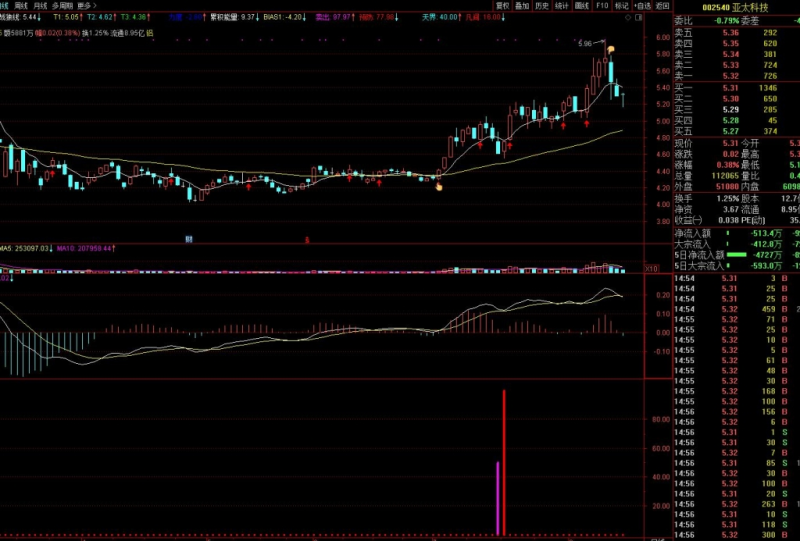Click the hand pointer marker on candlestick chart
Image resolution: width=800 pixels, height=541 pixels.
tap(438, 186)
